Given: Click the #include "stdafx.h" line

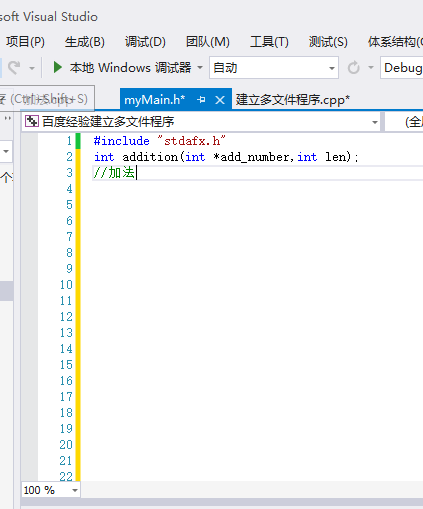Looking at the screenshot, I should 160,141.
